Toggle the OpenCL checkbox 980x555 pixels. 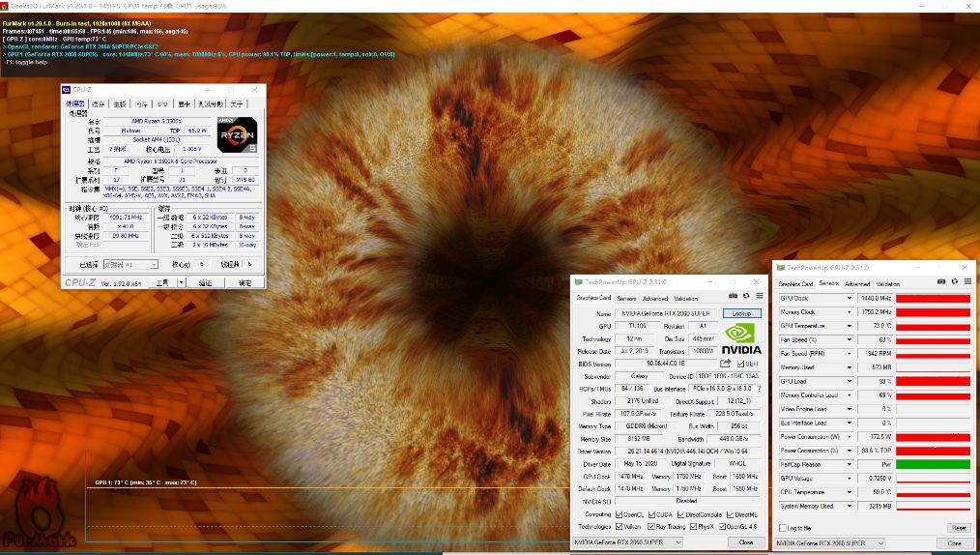pyautogui.click(x=619, y=514)
